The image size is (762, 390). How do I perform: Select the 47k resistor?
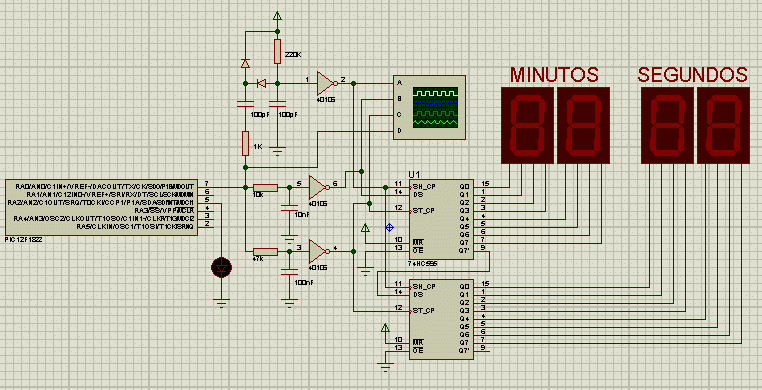click(x=265, y=252)
